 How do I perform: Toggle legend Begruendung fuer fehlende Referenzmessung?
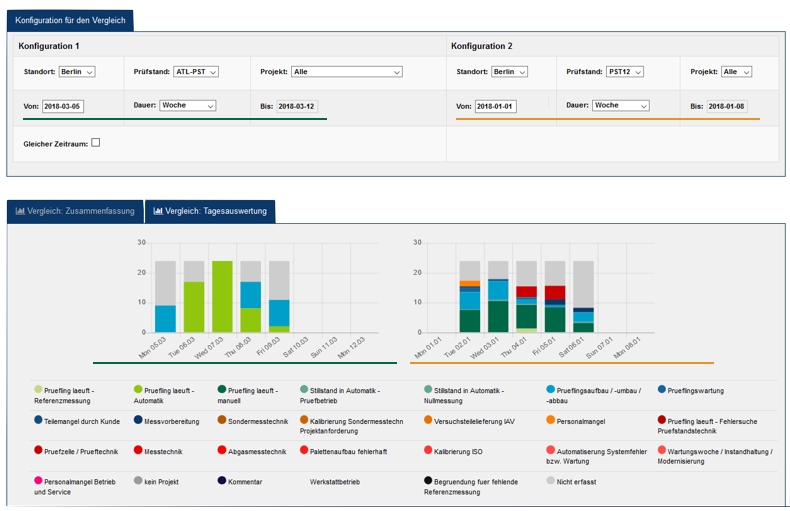pos(471,486)
